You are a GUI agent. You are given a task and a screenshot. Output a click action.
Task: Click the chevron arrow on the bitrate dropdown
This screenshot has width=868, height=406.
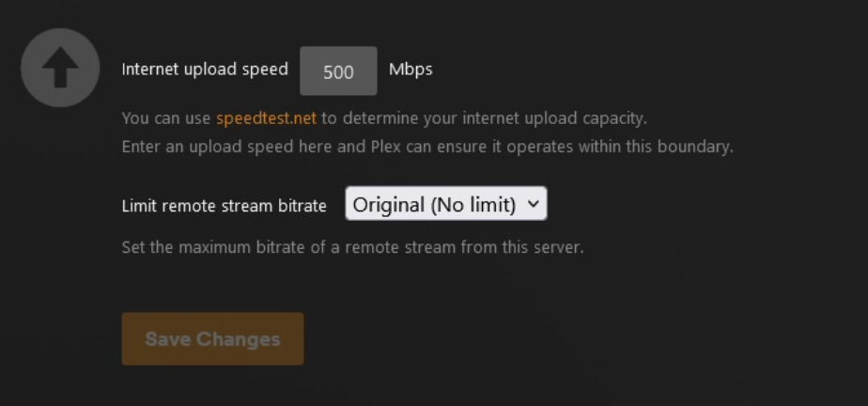(x=534, y=204)
